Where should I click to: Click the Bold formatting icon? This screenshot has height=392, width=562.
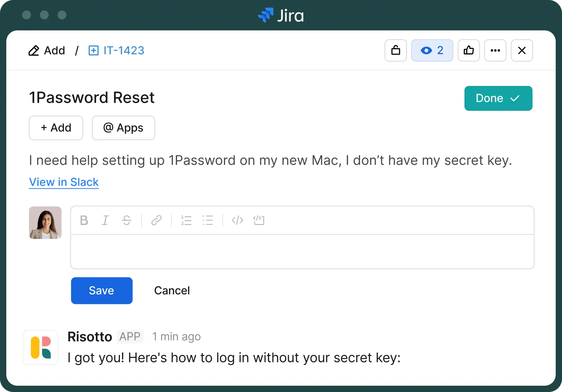(x=84, y=220)
